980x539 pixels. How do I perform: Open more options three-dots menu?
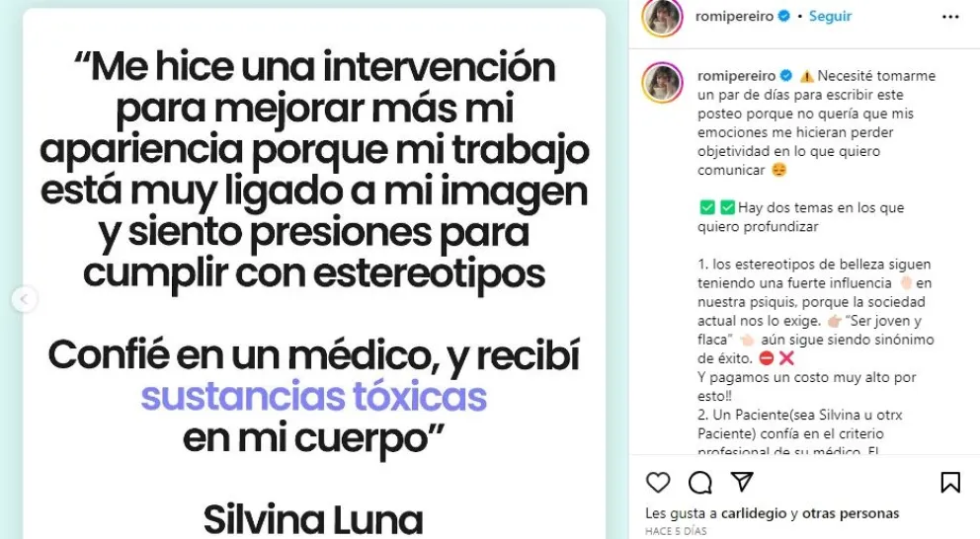point(950,17)
